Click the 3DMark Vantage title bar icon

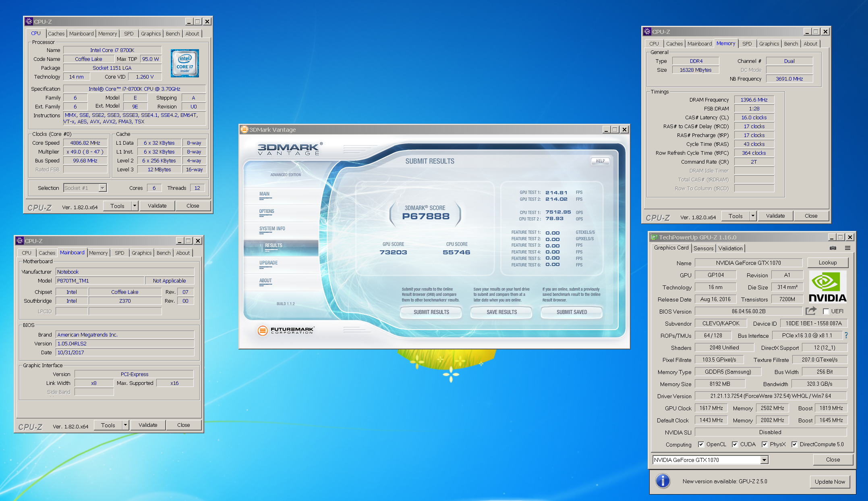pyautogui.click(x=244, y=129)
